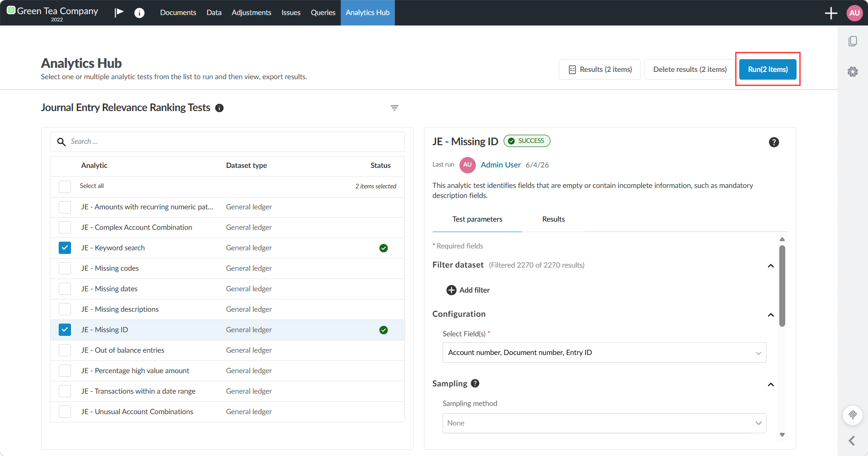Uncheck JE - Missing ID
868x456 pixels.
coord(65,330)
